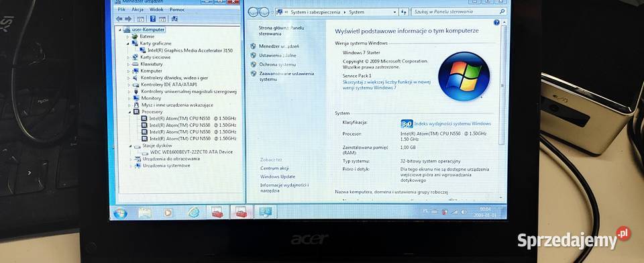This screenshot has width=644, height=263.
Task: Click the blue help icon in System window
Action: coord(496,23)
